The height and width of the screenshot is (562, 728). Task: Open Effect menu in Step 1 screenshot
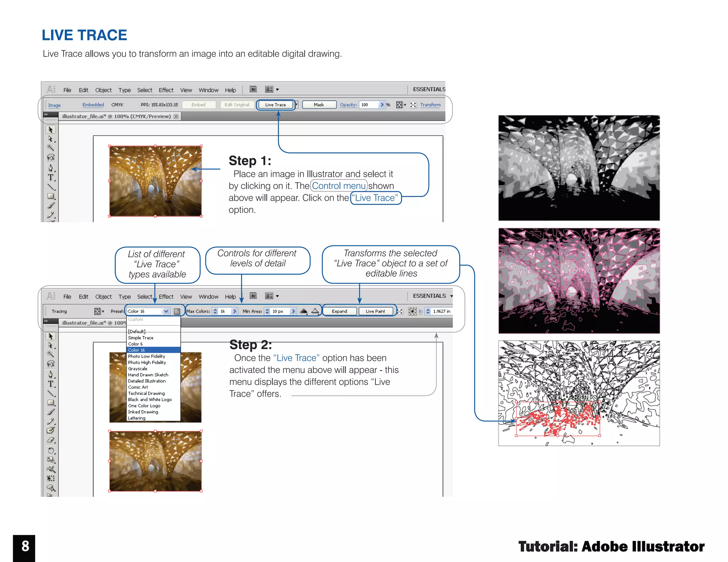pyautogui.click(x=166, y=90)
